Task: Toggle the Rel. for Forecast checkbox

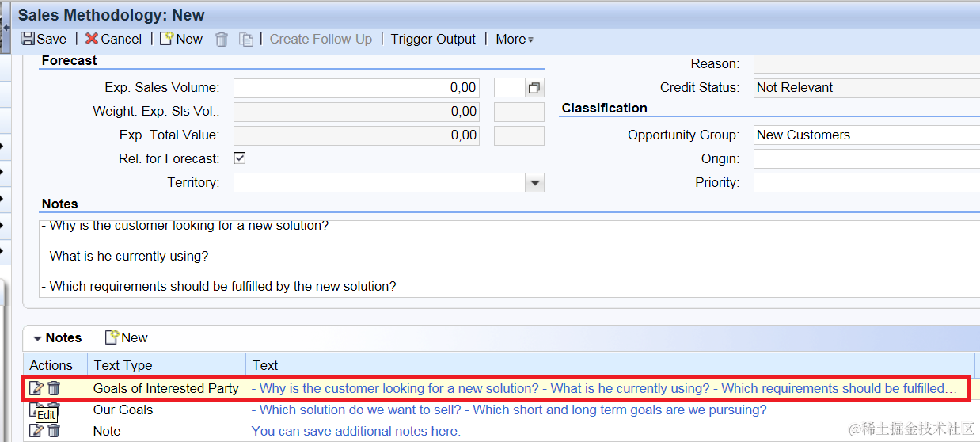Action: click(239, 158)
